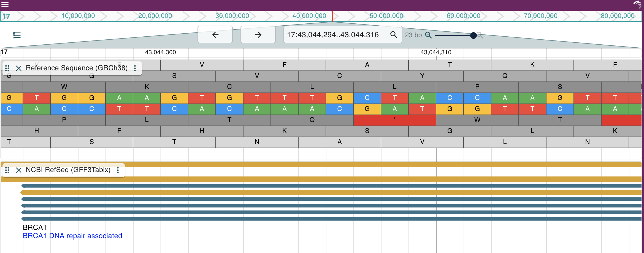Viewport: 644px width, 253px height.
Task: Click the magnifier icon in the location box
Action: tap(394, 35)
